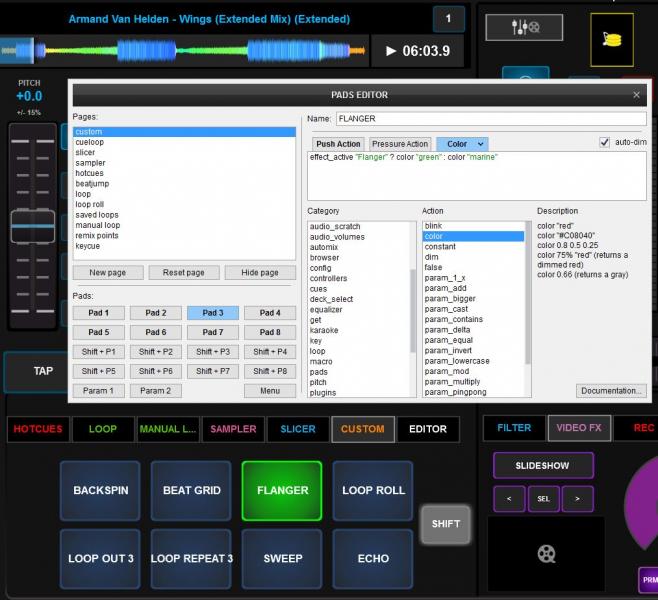This screenshot has height=600, width=658.
Task: Select Pad 8 in the editor
Action: (x=270, y=332)
